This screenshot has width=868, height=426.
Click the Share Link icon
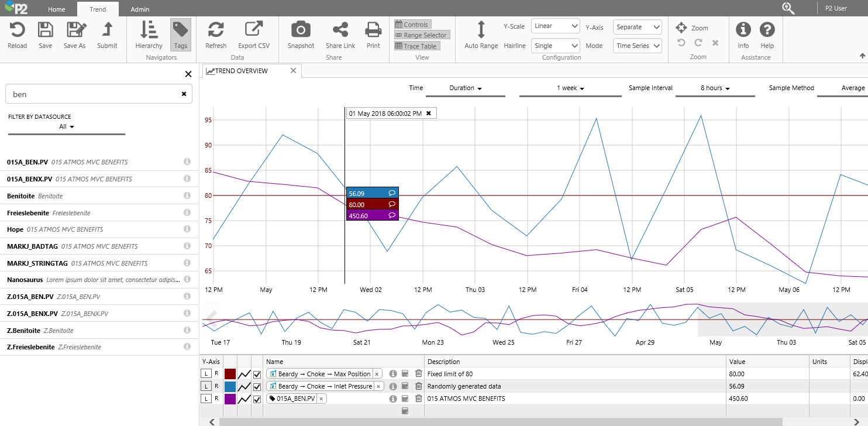[x=340, y=30]
